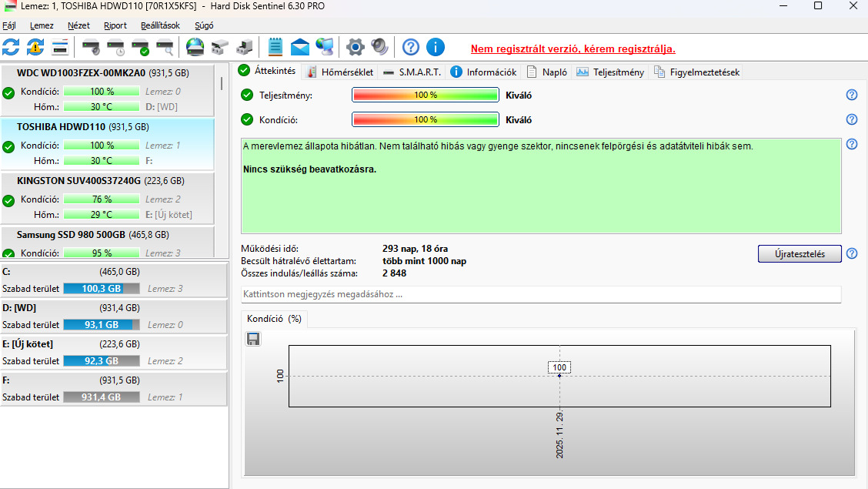Switch to the Figyelmeztetések tab

697,72
